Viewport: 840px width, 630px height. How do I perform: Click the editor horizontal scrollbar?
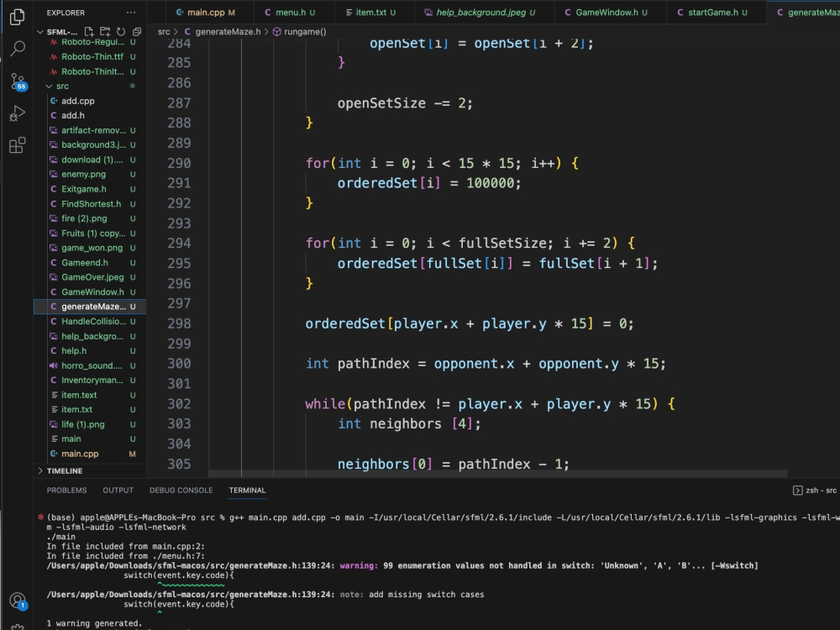click(x=497, y=474)
